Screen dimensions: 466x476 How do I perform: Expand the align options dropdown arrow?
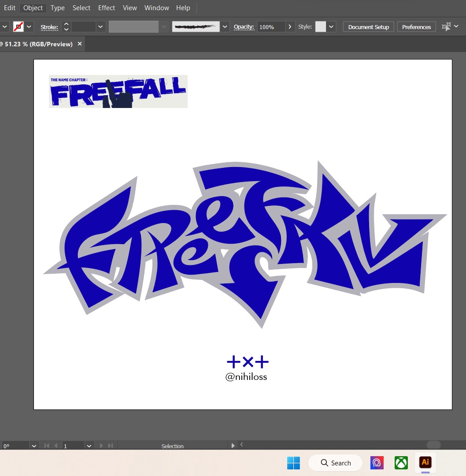[x=456, y=26]
